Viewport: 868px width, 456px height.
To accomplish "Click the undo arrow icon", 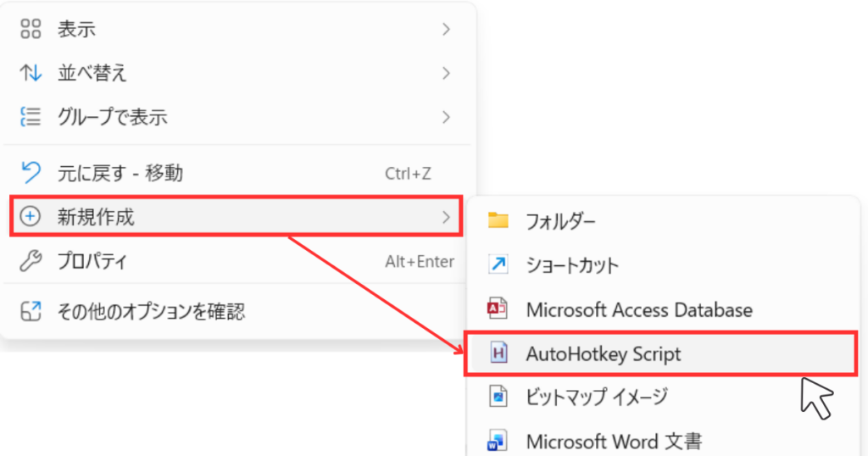I will click(x=31, y=174).
